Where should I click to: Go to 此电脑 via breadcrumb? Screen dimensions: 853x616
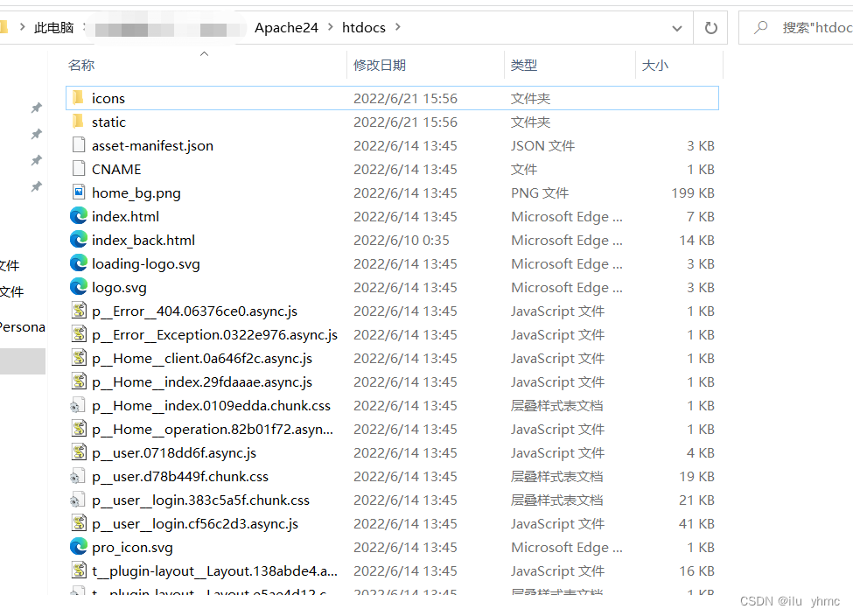click(x=54, y=27)
